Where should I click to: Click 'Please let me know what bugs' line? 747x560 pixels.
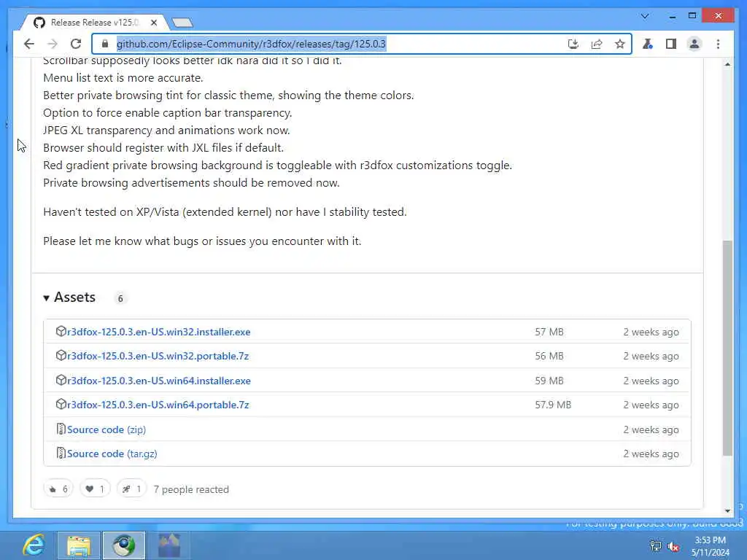202,241
